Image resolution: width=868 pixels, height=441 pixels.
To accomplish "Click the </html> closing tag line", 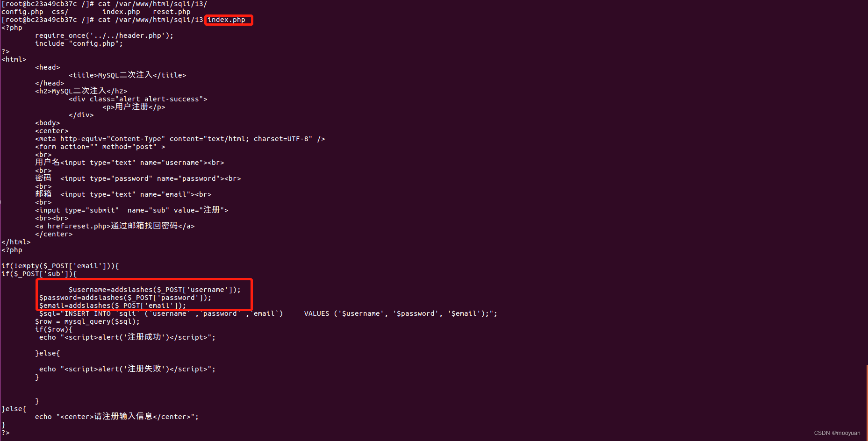I will coord(16,242).
